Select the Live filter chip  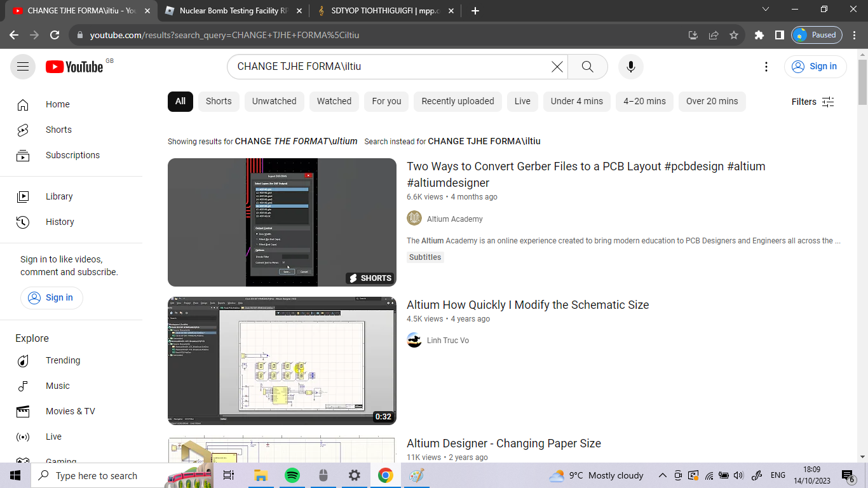click(522, 101)
